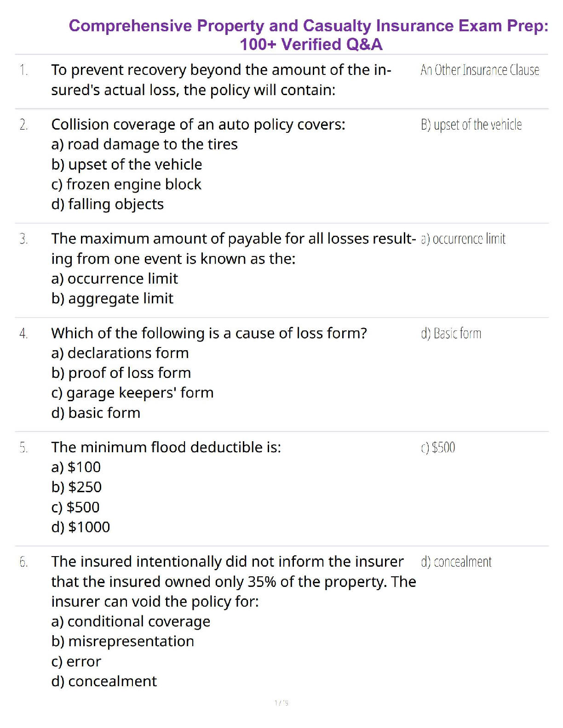Select option "d) $1000"
Screen dimensions: 563x728
(80, 527)
